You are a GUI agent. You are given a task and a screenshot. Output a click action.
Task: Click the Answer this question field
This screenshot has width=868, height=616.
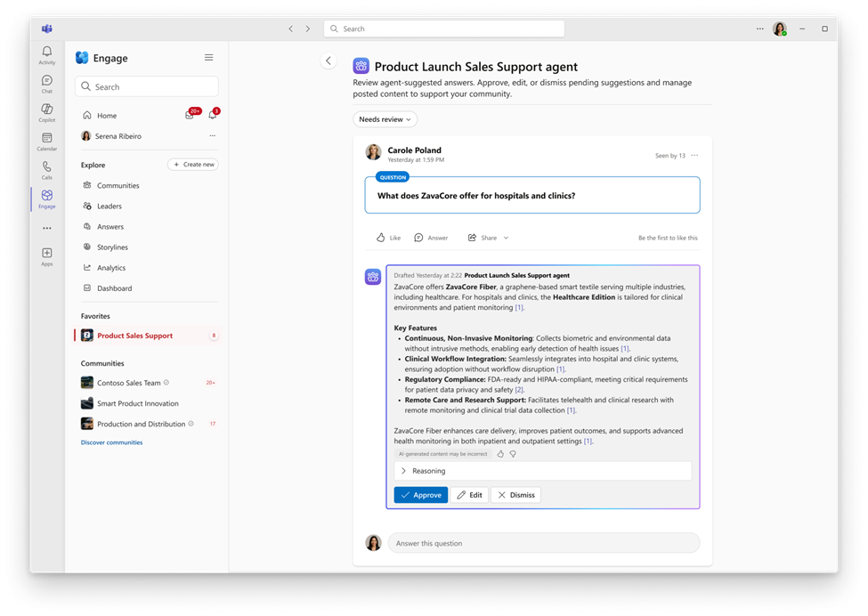click(544, 543)
